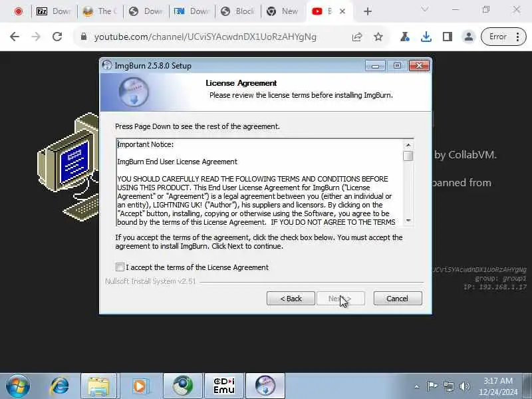Close the ImgBurn Setup window

coord(419,65)
